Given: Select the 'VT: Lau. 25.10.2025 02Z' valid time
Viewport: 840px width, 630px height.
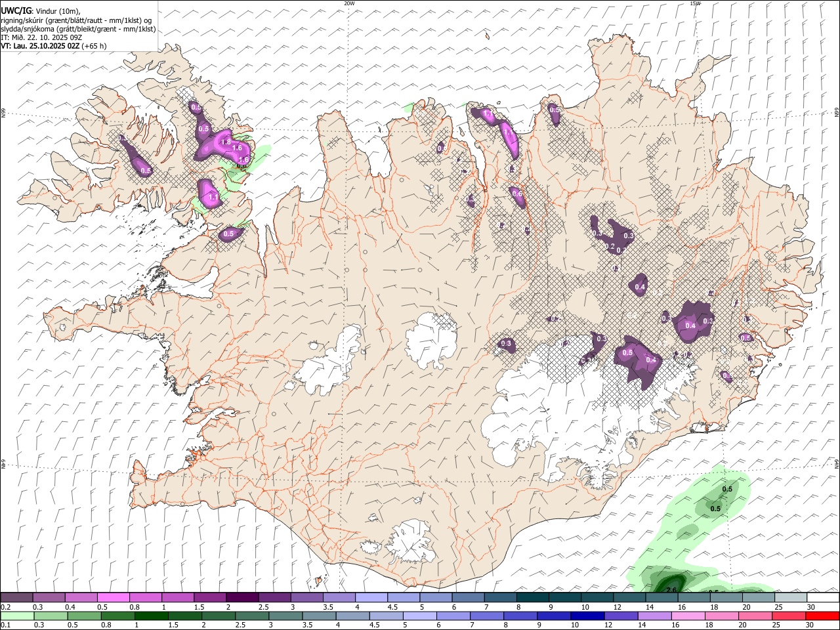Looking at the screenshot, I should 40,46.
